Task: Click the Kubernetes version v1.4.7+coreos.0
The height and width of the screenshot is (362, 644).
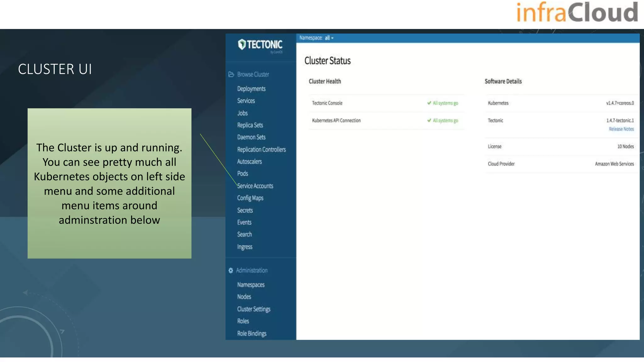Action: point(620,103)
